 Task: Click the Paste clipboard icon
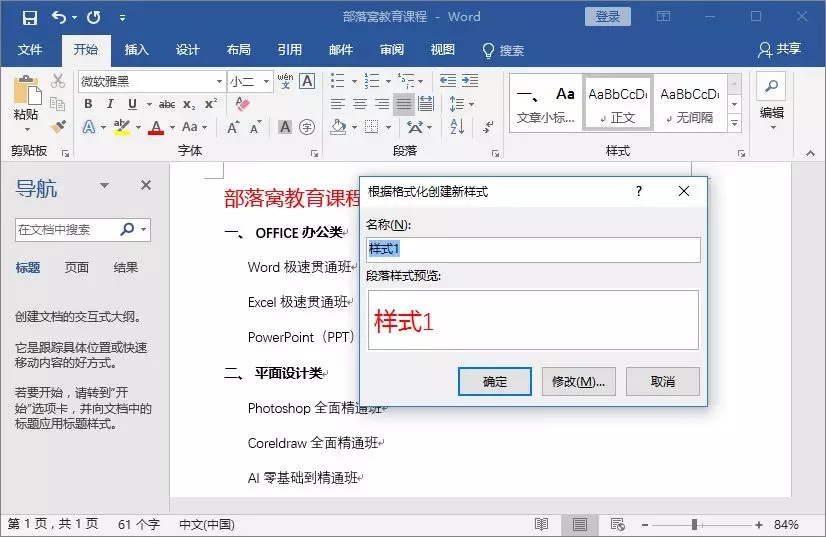pyautogui.click(x=26, y=90)
